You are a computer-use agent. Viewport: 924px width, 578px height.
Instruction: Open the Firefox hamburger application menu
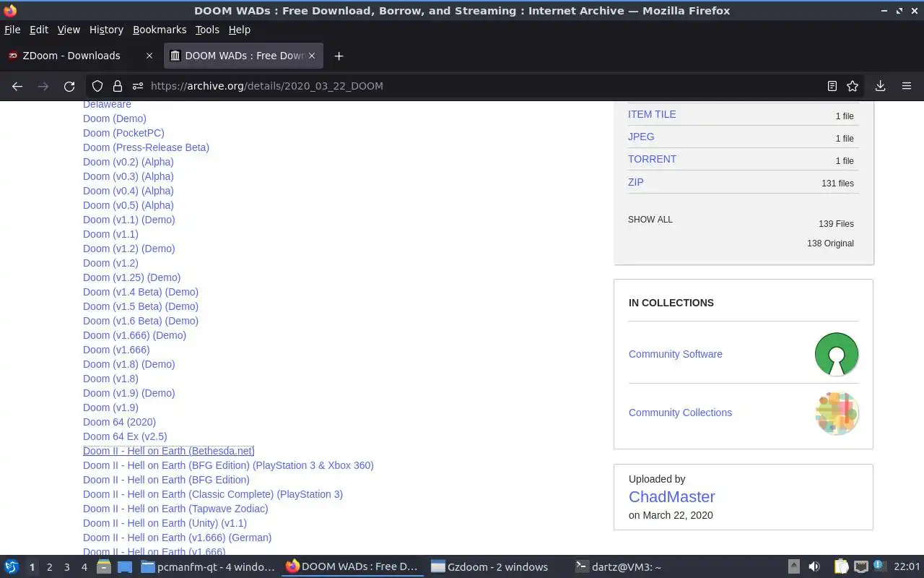[x=907, y=86]
